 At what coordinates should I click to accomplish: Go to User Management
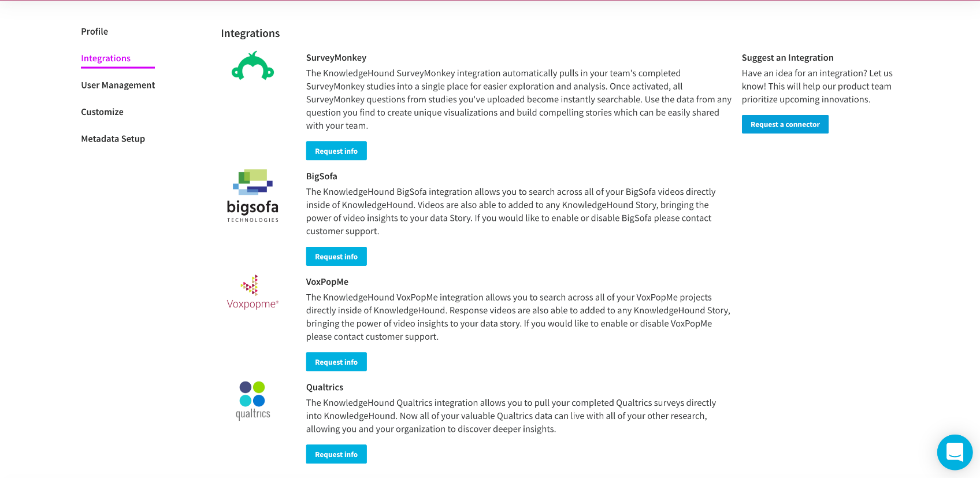pyautogui.click(x=118, y=85)
